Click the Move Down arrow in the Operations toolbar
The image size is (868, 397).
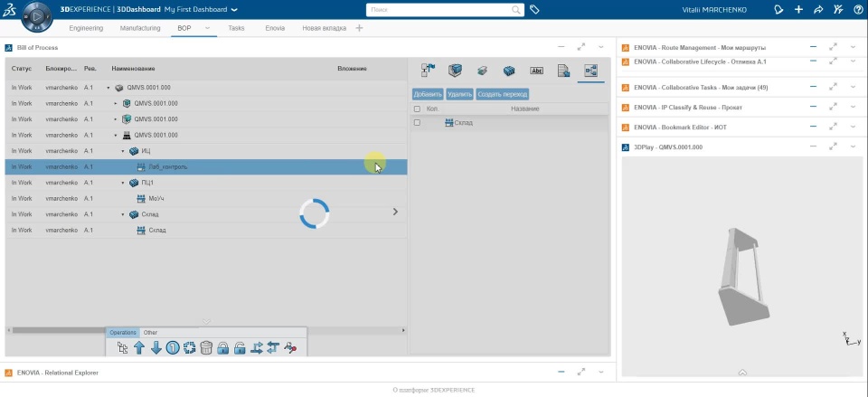point(156,348)
